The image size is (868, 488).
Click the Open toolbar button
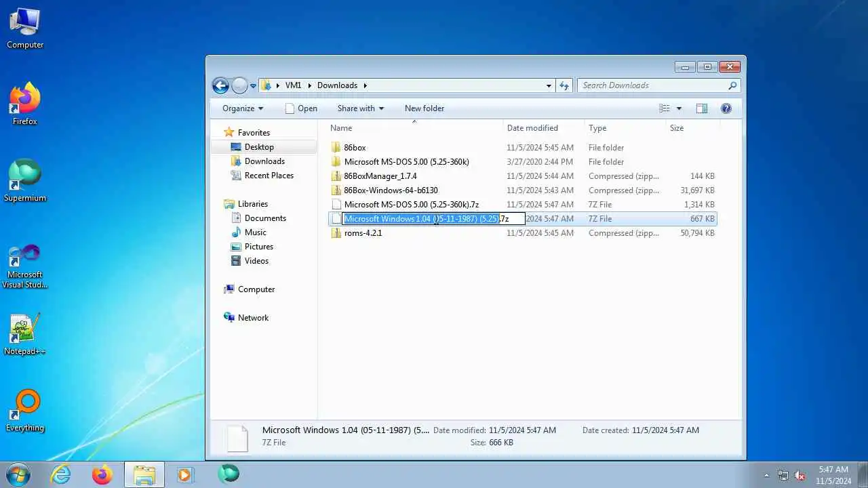[x=301, y=108]
